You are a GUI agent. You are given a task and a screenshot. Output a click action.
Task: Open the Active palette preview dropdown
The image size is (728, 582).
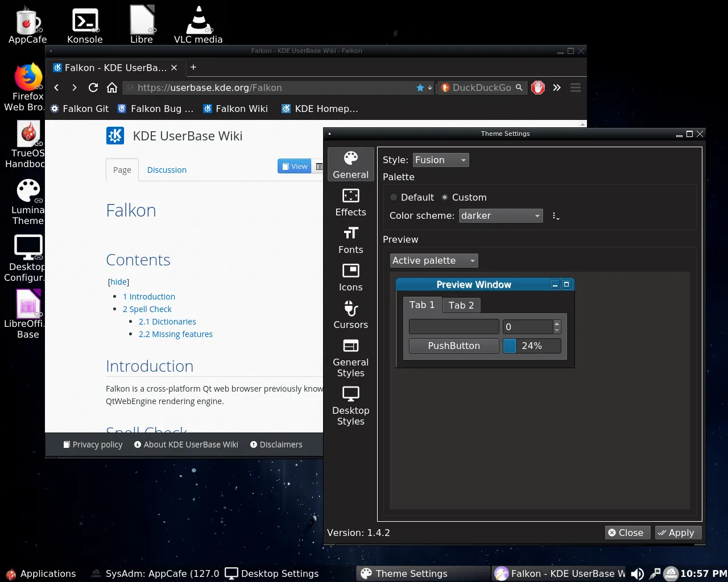434,260
